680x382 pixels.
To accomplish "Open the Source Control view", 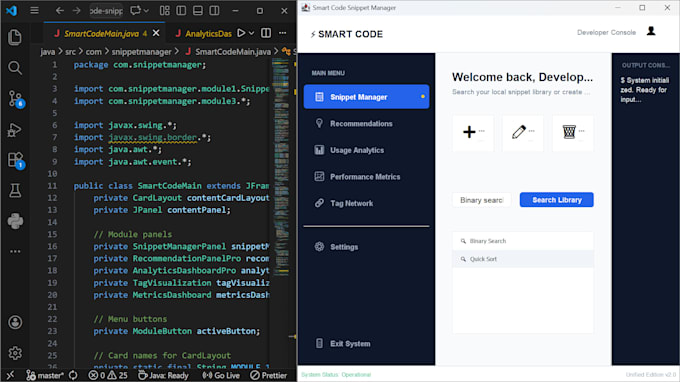I will pyautogui.click(x=16, y=99).
